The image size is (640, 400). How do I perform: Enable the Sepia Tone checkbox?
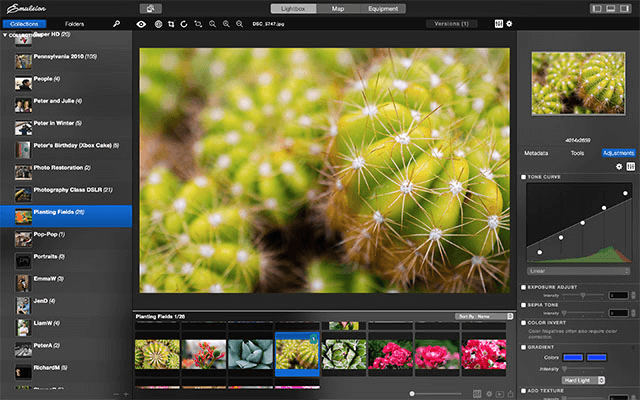523,305
